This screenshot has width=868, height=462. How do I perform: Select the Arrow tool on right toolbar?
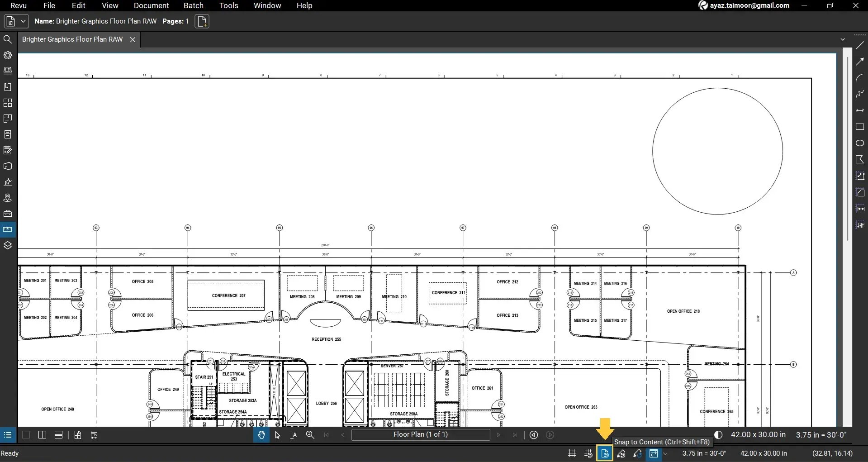(860, 62)
